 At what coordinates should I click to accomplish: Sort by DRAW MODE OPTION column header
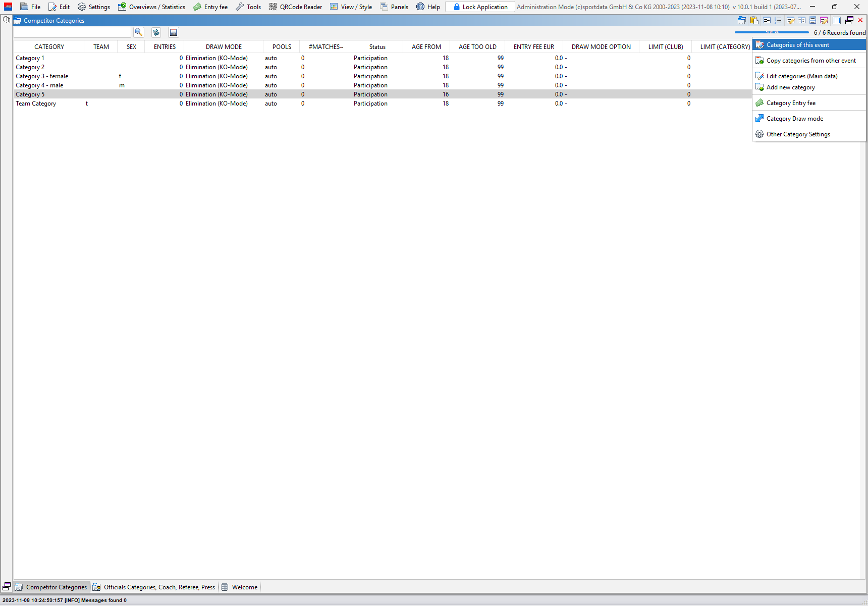[601, 47]
